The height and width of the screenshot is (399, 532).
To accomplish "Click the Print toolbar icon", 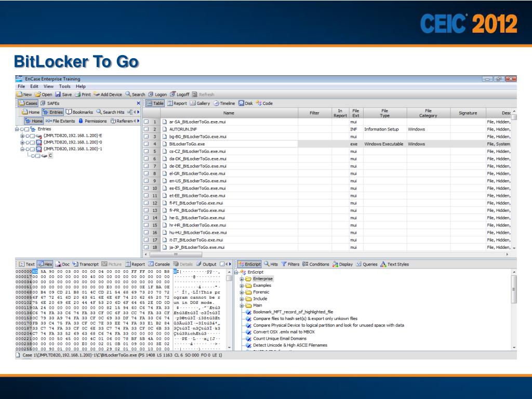I will tap(78, 95).
